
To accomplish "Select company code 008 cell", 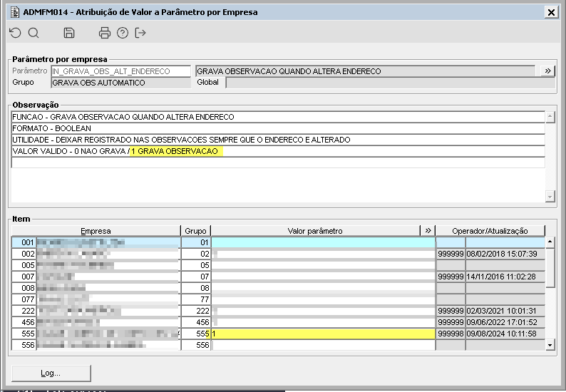I will point(24,288).
